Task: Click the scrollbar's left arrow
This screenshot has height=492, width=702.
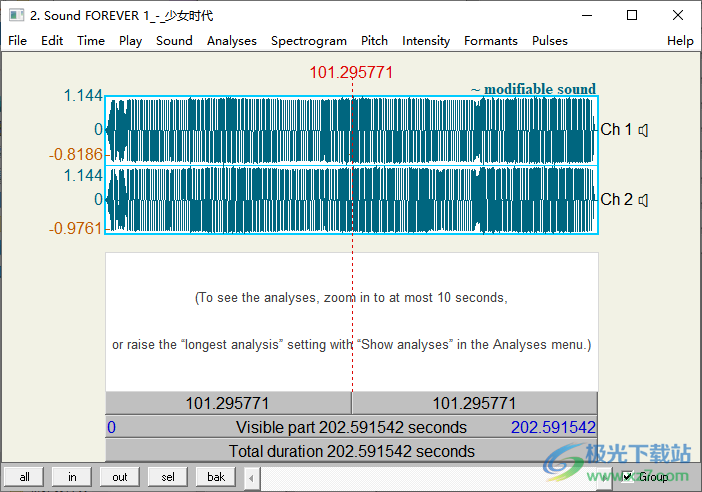Action: (253, 477)
